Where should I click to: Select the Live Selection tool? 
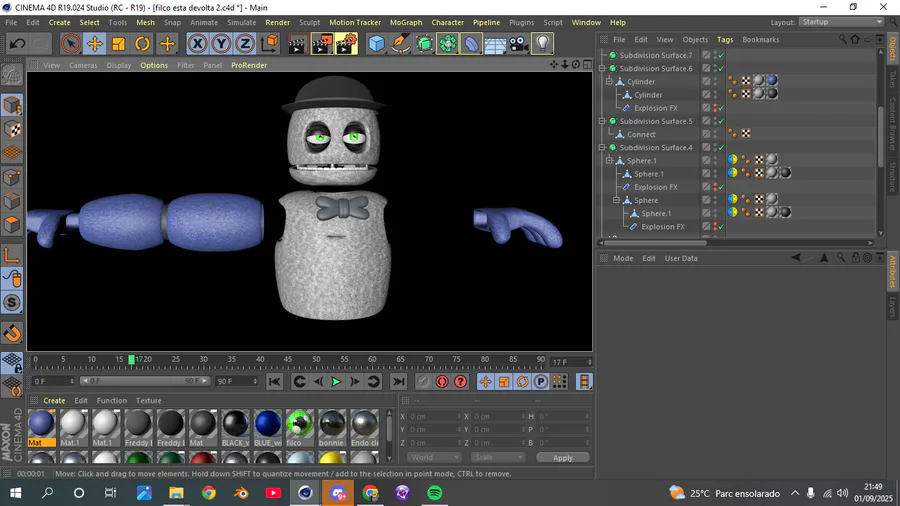pos(71,44)
